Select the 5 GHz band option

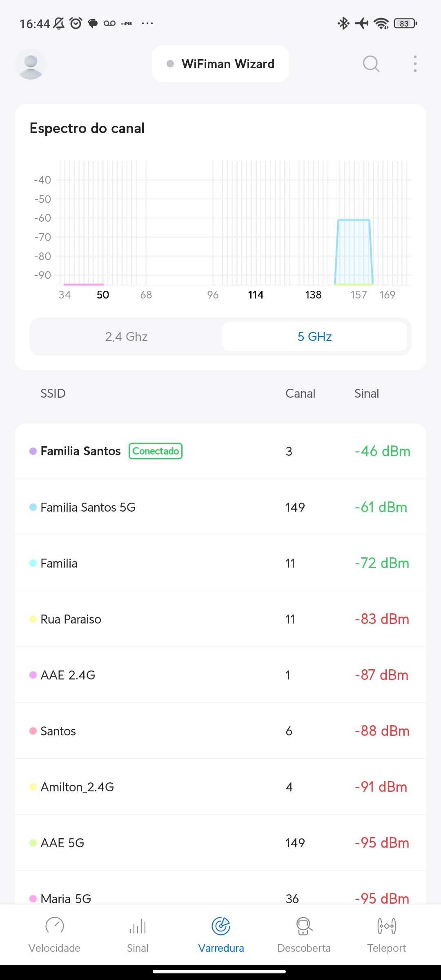coord(314,336)
